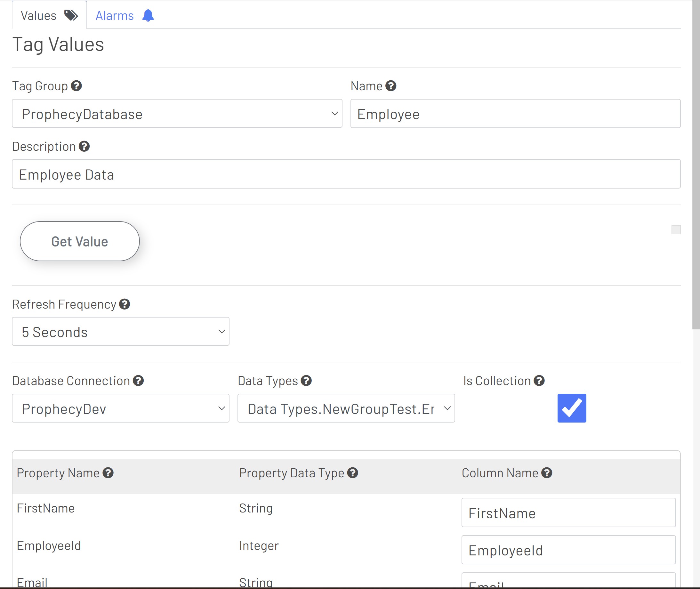The image size is (700, 589).
Task: Open the Data Types selection dropdown
Action: tap(346, 408)
